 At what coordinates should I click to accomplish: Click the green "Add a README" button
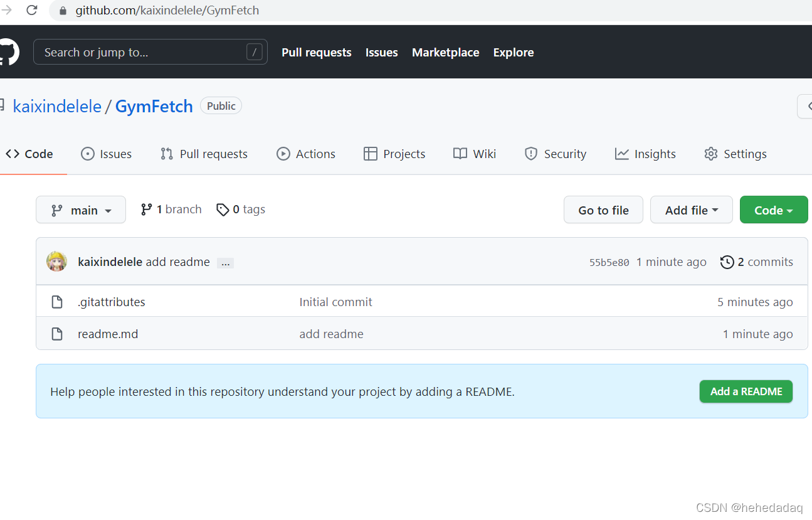(x=746, y=391)
